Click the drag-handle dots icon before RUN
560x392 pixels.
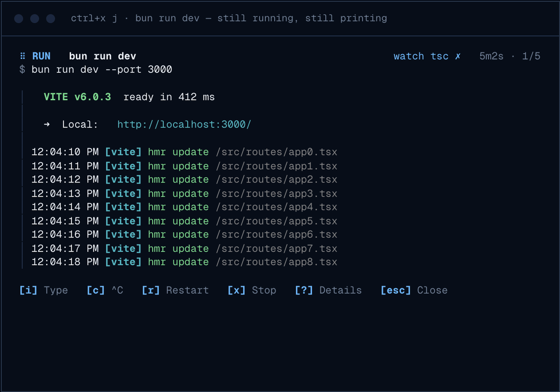pos(23,56)
